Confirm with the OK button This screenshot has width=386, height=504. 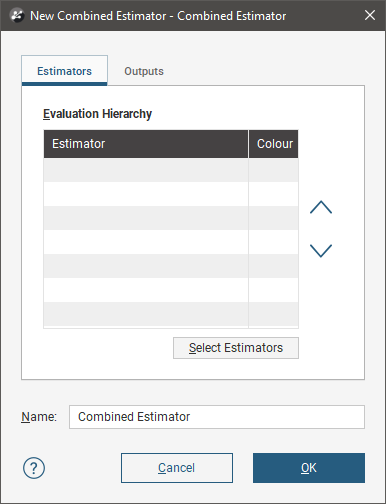(x=309, y=468)
